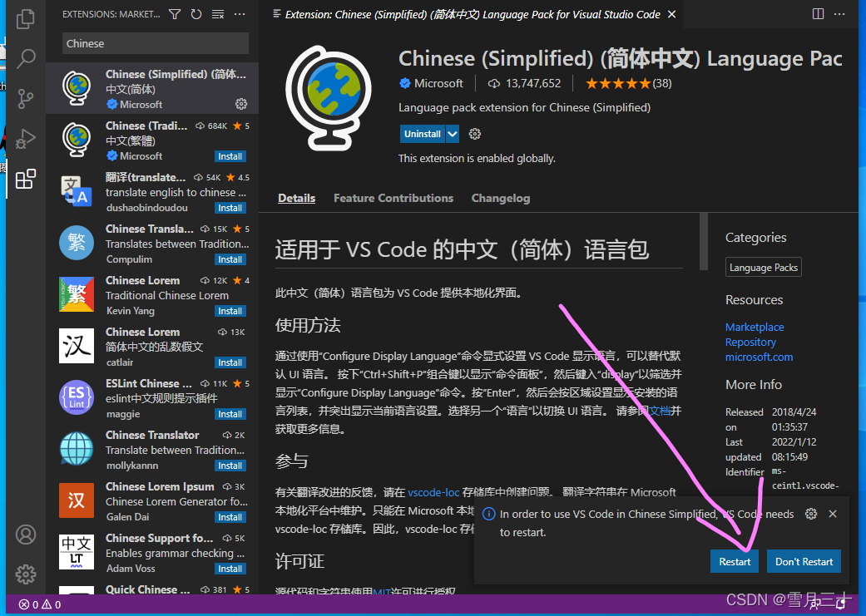
Task: Focus the extensions search box with Chinese
Action: click(156, 43)
